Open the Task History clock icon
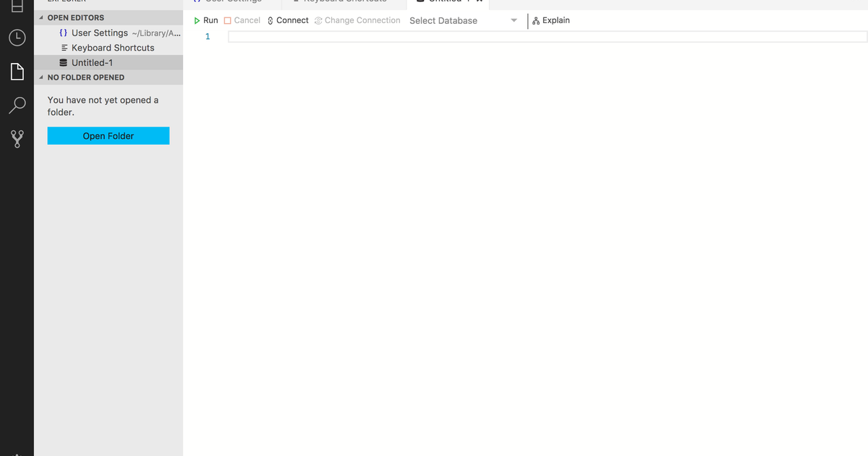This screenshot has width=868, height=456. [x=17, y=38]
